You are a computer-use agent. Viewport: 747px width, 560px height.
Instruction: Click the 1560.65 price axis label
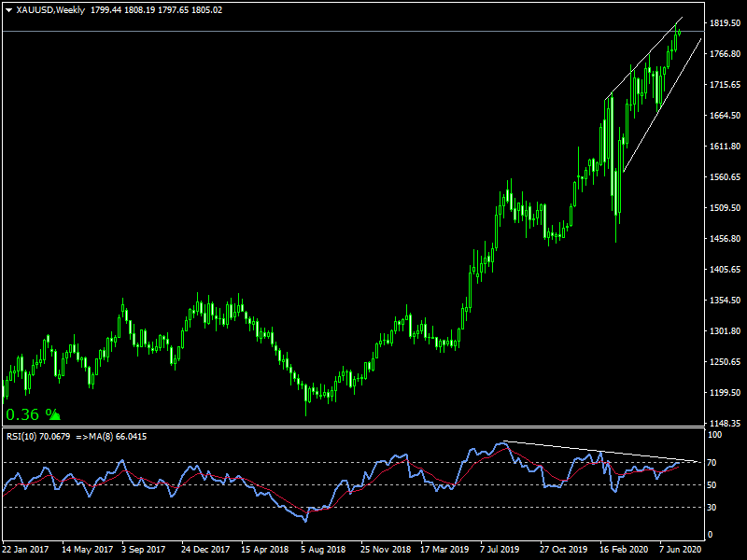click(725, 177)
